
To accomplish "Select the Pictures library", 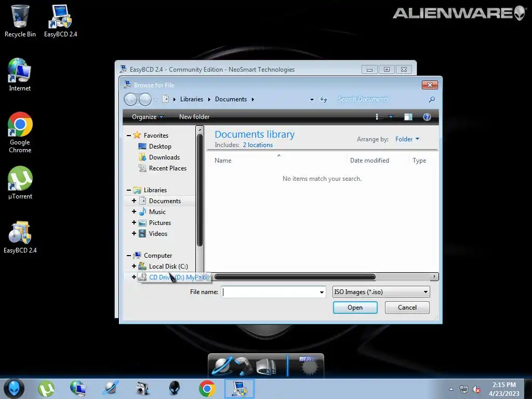I will tap(160, 222).
